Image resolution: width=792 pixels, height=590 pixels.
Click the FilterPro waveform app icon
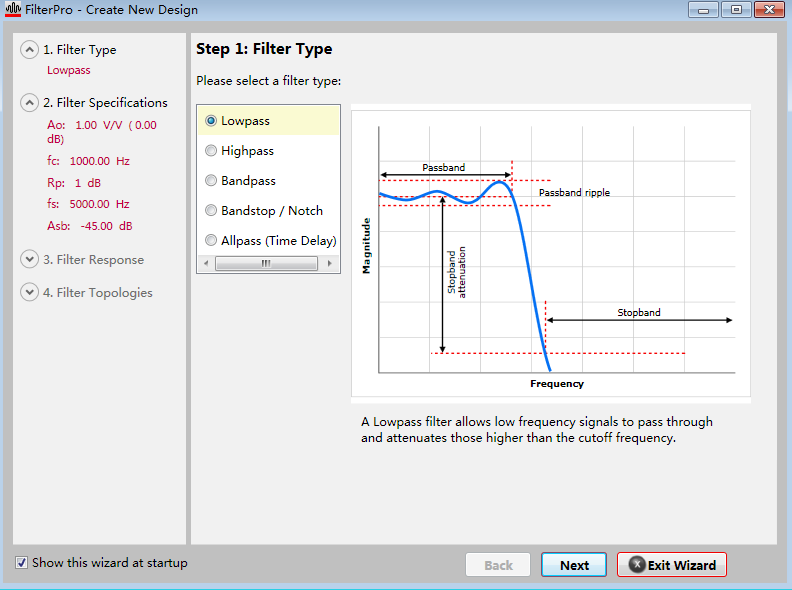pyautogui.click(x=13, y=9)
